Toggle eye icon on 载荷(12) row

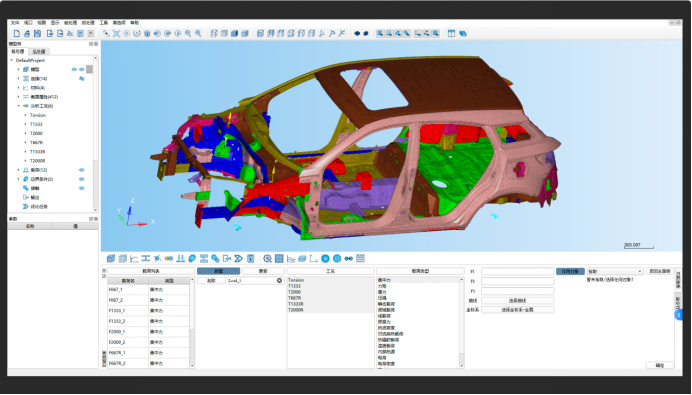point(82,170)
